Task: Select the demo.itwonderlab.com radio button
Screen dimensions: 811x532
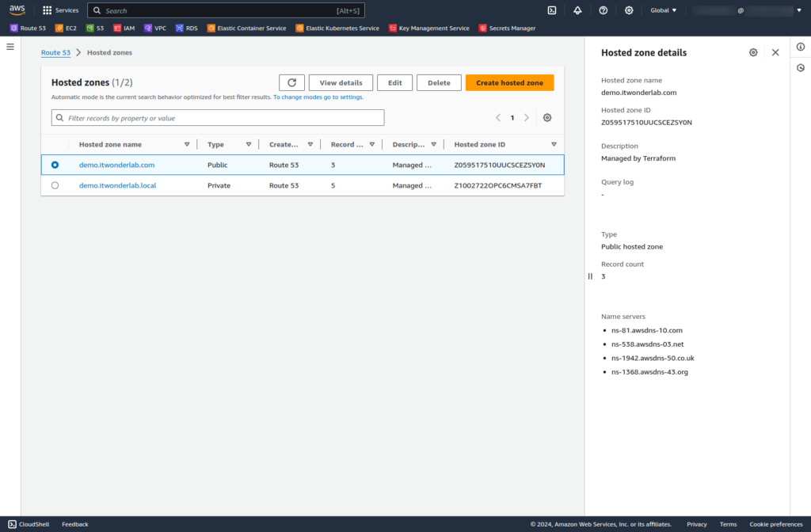Action: (55, 165)
